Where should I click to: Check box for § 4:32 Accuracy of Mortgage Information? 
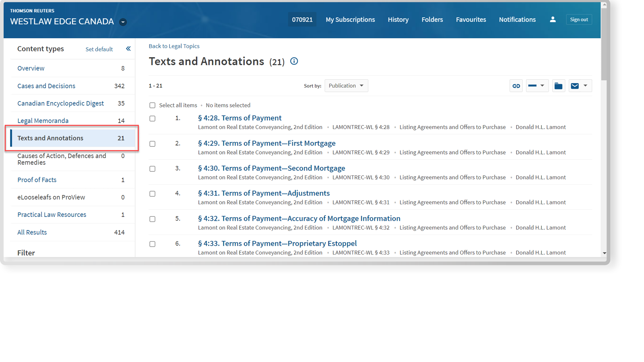point(152,219)
